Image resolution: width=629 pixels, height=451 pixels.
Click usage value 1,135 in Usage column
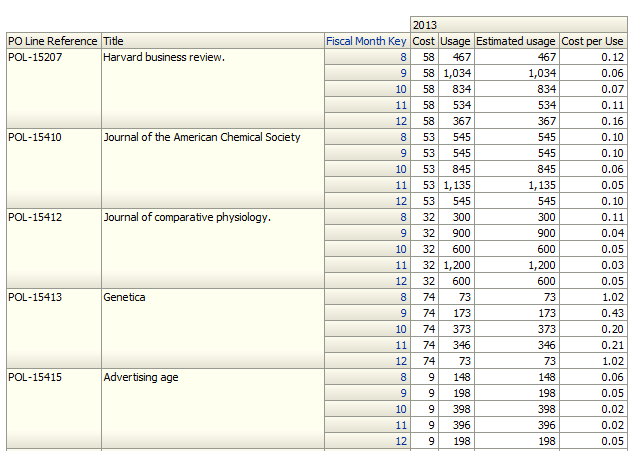coord(456,185)
